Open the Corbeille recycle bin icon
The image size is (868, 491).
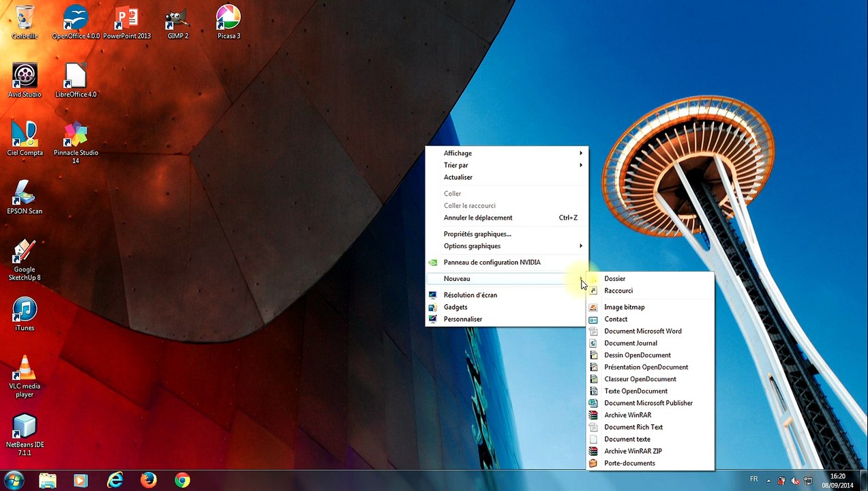click(x=25, y=22)
